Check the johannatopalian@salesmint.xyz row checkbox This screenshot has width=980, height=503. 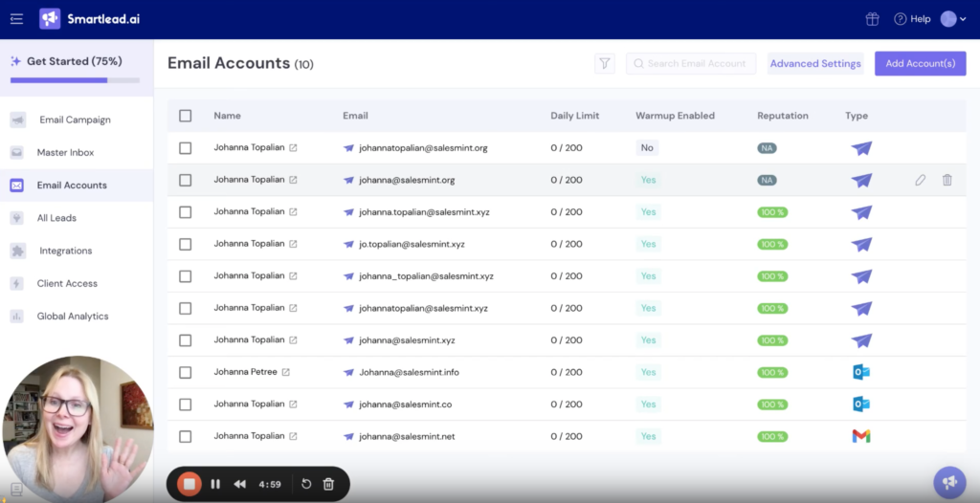pos(185,308)
